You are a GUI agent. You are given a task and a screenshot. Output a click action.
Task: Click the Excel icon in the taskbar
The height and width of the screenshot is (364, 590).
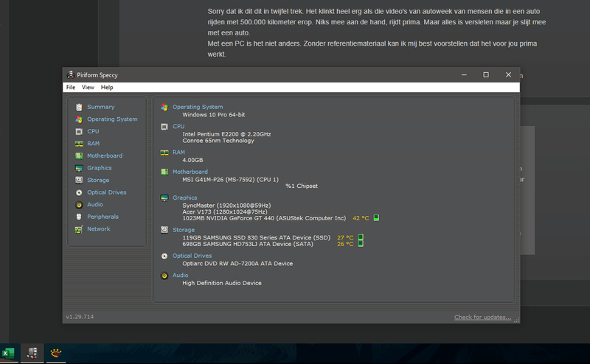[8, 353]
